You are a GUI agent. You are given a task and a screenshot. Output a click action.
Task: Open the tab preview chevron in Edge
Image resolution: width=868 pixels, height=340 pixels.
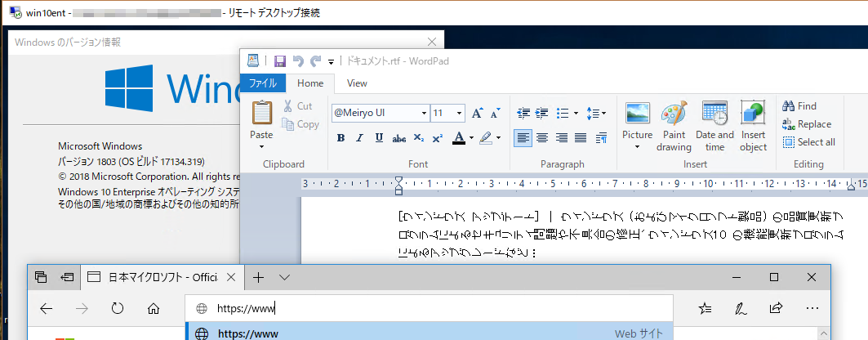[x=284, y=277]
